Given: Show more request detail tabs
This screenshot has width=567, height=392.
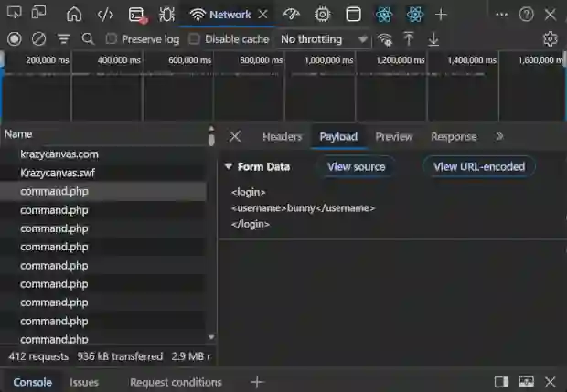Looking at the screenshot, I should pyautogui.click(x=499, y=136).
